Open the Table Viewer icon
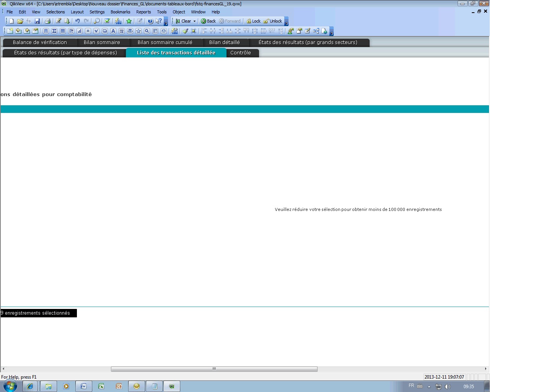 [x=316, y=31]
